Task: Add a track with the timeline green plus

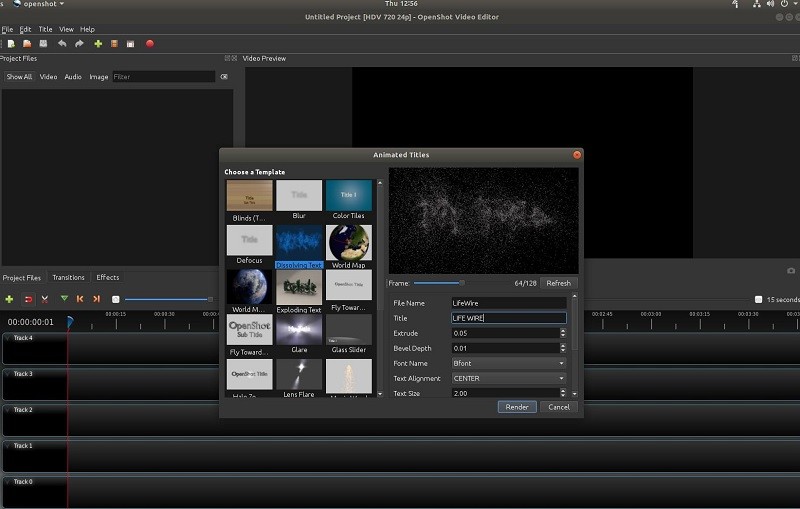Action: (x=9, y=299)
